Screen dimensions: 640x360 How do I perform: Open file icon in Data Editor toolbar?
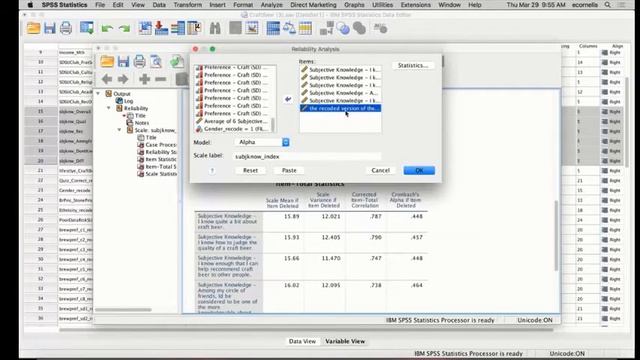pos(33,29)
